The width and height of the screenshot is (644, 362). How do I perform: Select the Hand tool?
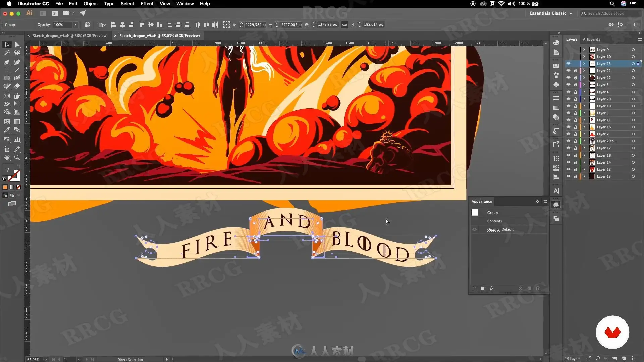point(7,157)
